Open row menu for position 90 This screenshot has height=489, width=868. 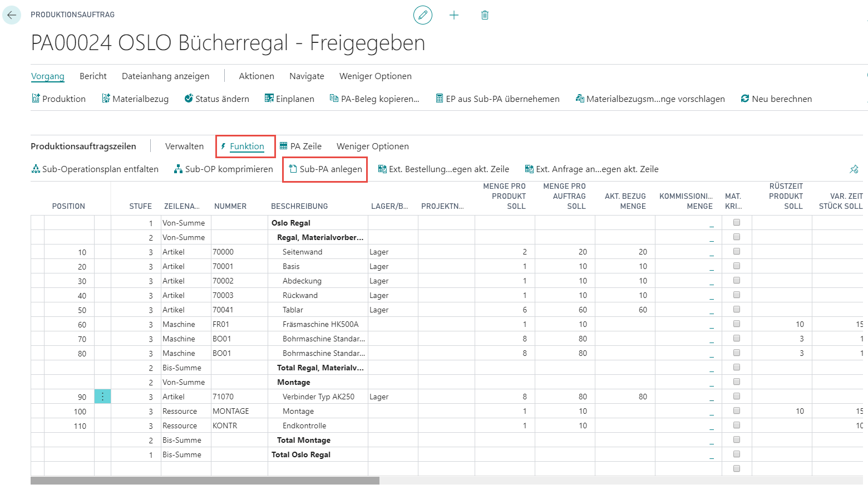102,397
